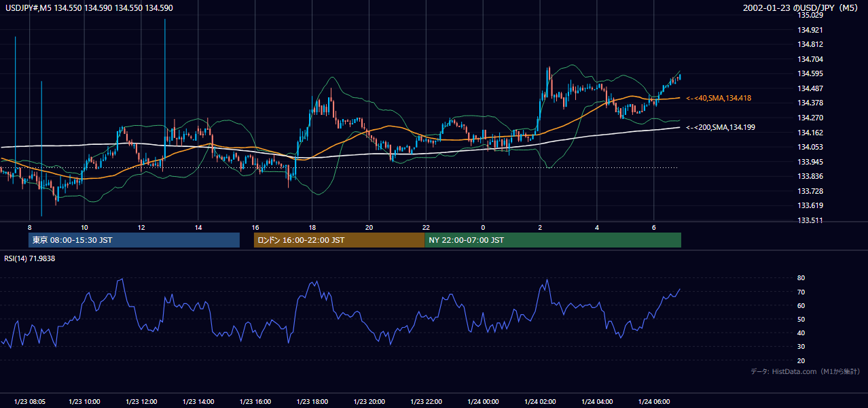This screenshot has height=408, width=868.
Task: Click the RSI scale value 20
Action: [x=801, y=361]
